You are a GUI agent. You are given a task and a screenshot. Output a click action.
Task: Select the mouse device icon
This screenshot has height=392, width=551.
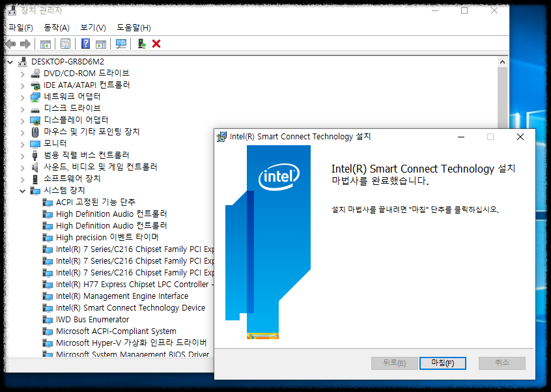click(x=35, y=132)
